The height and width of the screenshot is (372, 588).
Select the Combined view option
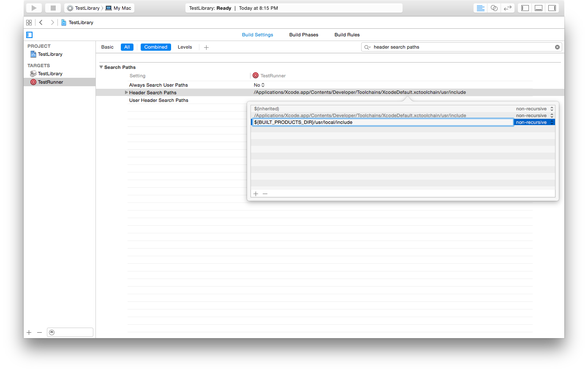(156, 47)
